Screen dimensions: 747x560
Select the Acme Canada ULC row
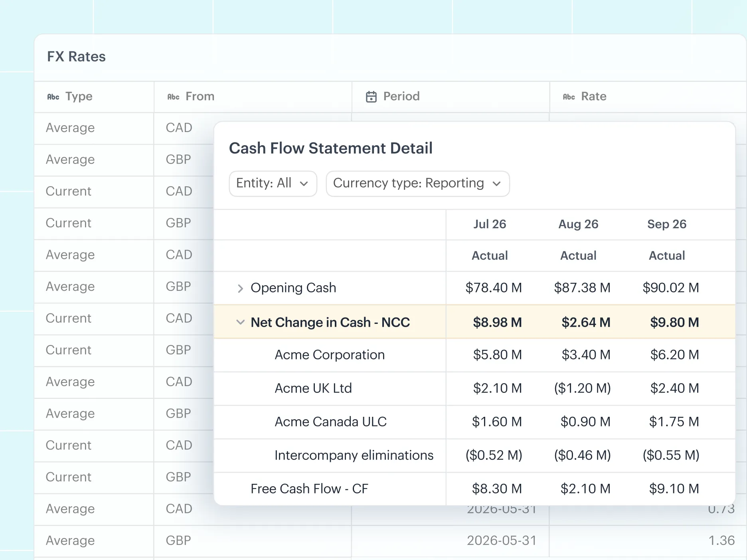[474, 422]
